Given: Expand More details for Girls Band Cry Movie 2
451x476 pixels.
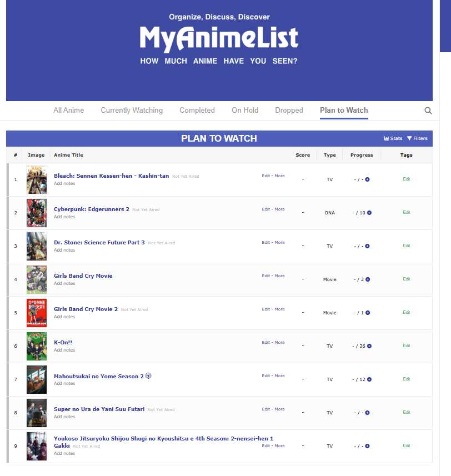Looking at the screenshot, I should [x=279, y=309].
